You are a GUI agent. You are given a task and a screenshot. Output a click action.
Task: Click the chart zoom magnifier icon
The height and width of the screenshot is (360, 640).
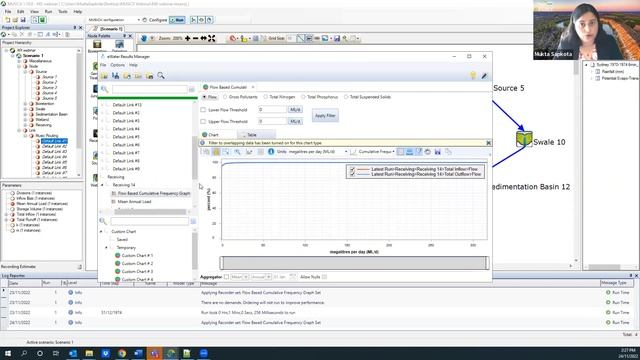pyautogui.click(x=237, y=151)
